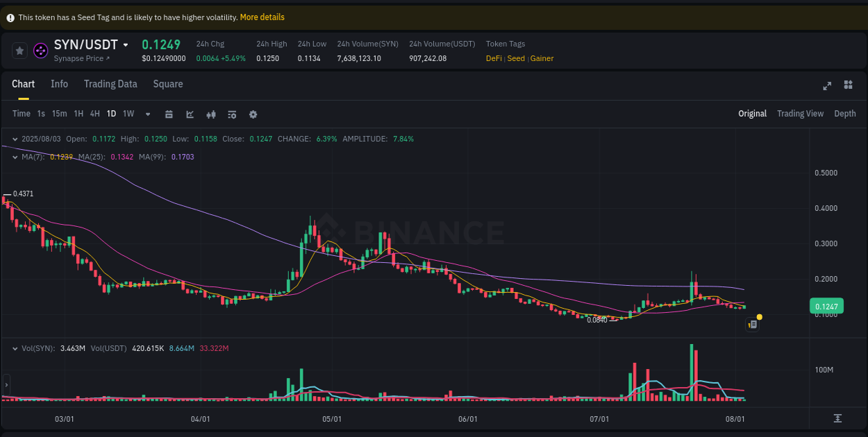This screenshot has width=868, height=437.
Task: Collapse the OHLC info row chevron
Action: (15, 139)
